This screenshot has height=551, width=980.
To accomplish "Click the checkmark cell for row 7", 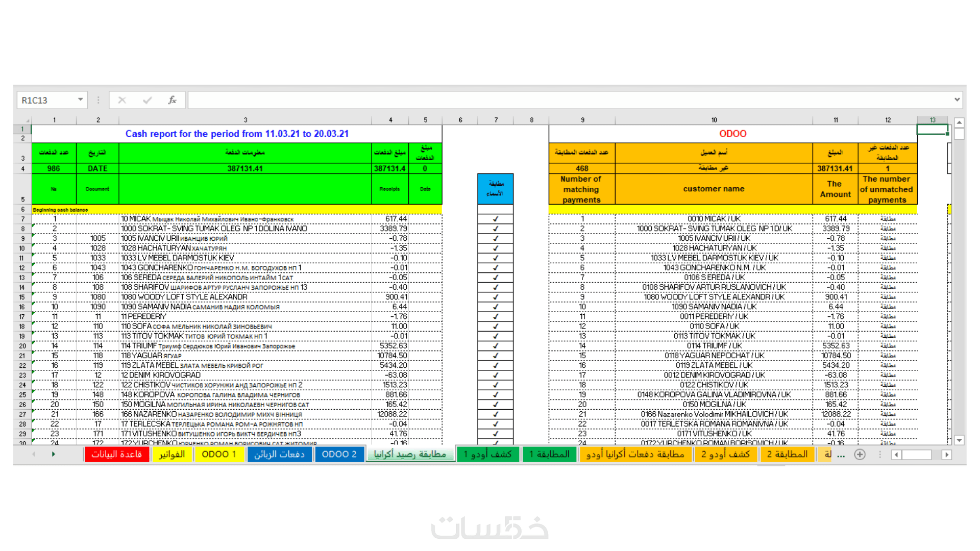I will point(495,219).
